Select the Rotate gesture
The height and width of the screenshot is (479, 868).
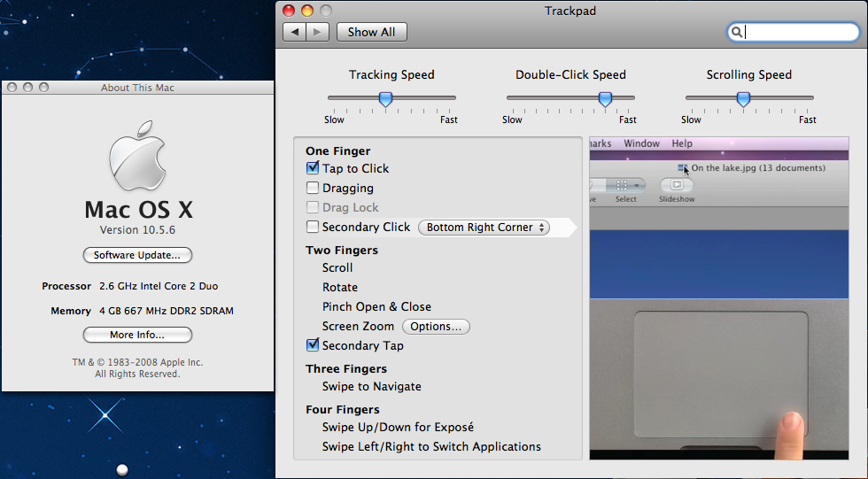coord(340,287)
